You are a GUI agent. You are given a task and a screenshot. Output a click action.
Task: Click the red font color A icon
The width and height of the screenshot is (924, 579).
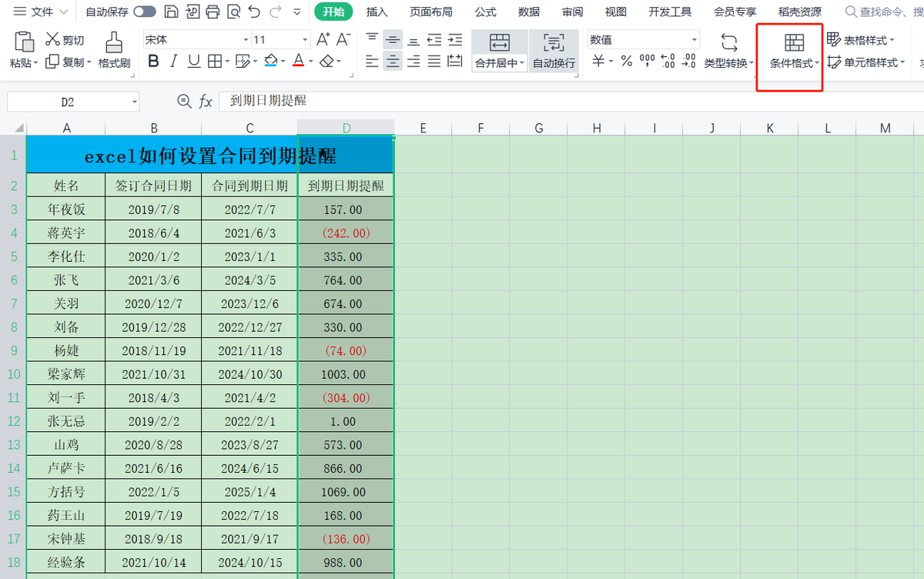point(299,62)
